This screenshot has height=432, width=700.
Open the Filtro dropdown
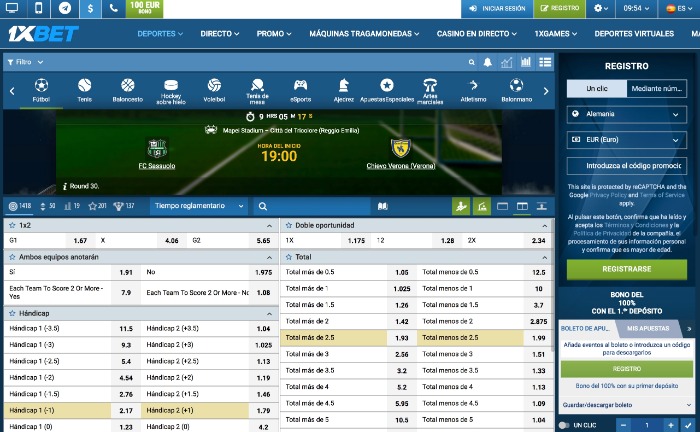(25, 62)
